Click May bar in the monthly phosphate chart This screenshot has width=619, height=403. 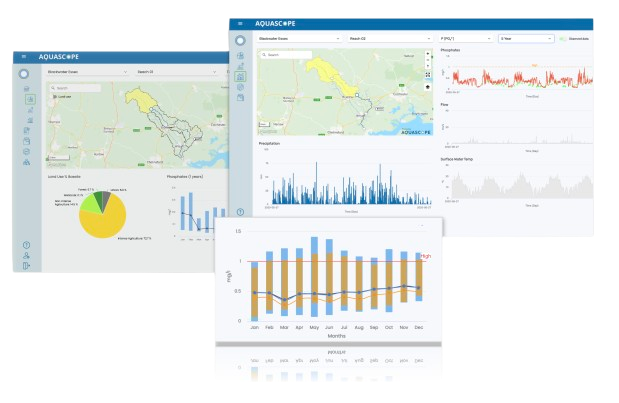click(x=314, y=276)
